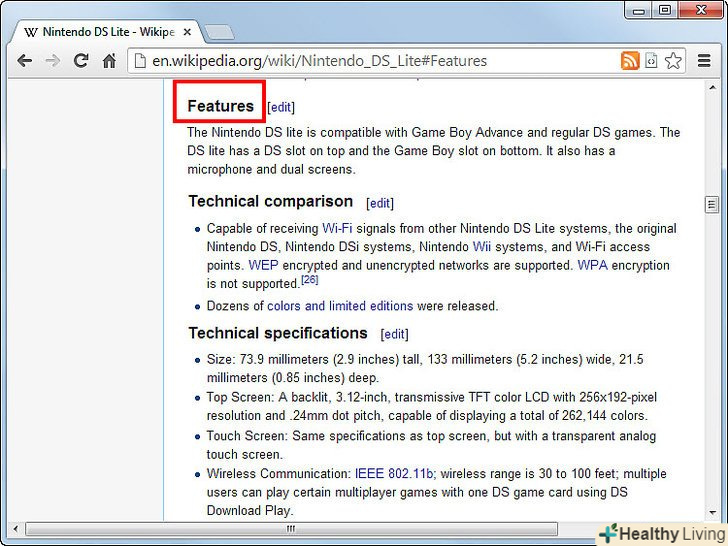728x546 pixels.
Task: Edit the Technical comparison section
Action: tap(380, 203)
